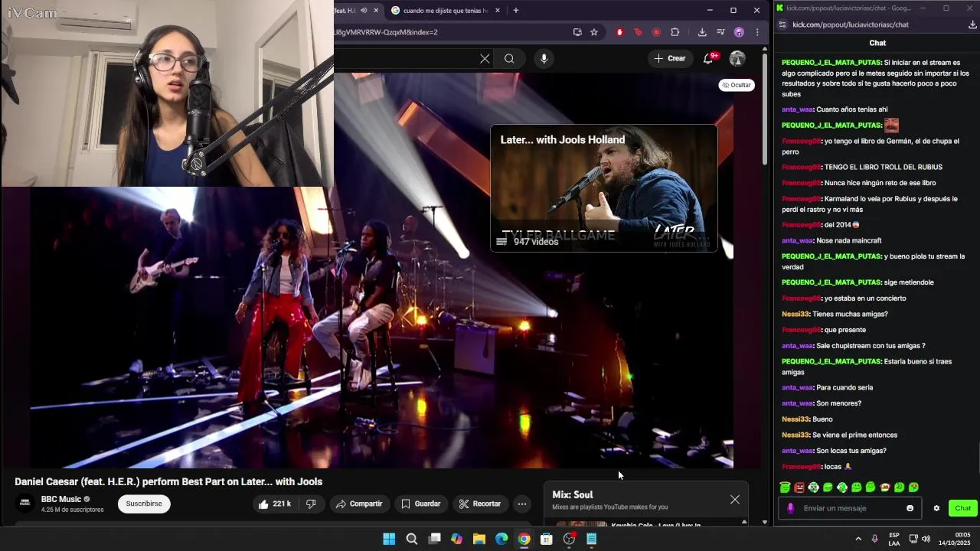Mute the audio-playing YouTube tab

(x=364, y=11)
